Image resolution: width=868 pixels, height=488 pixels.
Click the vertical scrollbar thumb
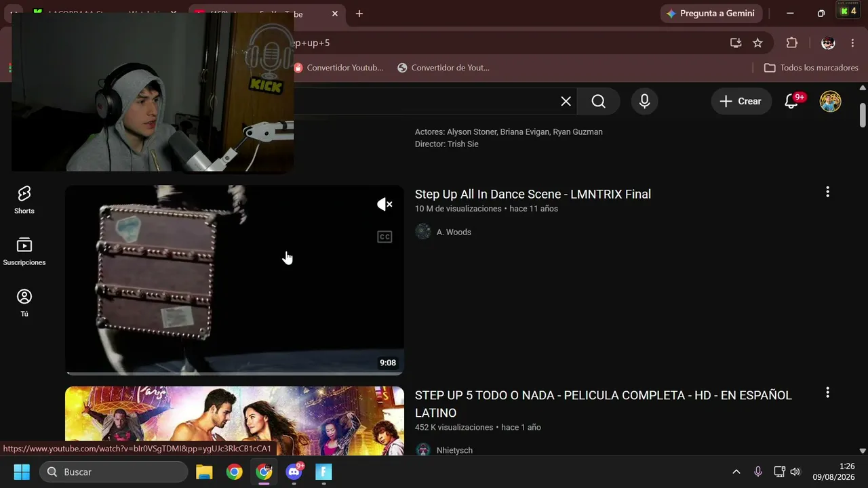[863, 115]
